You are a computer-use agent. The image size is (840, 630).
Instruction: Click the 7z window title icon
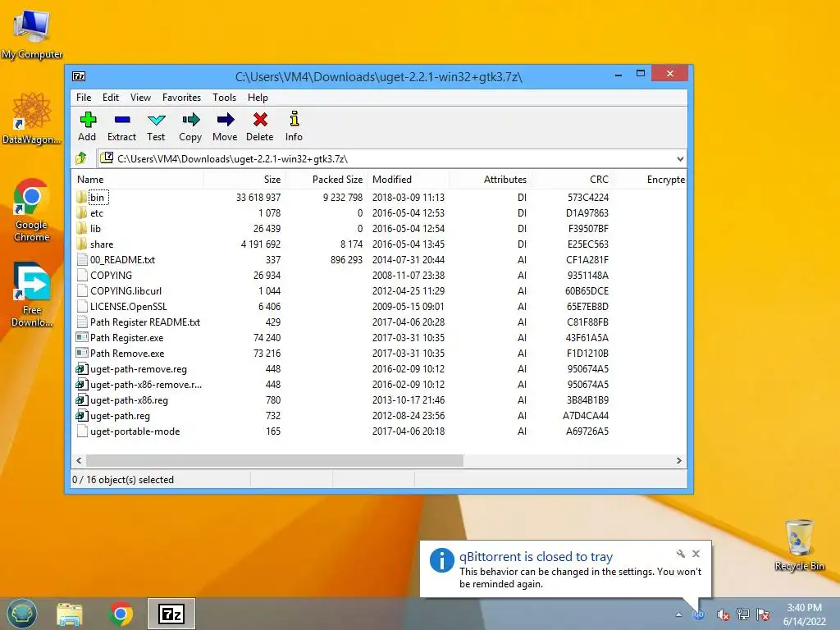pyautogui.click(x=79, y=76)
